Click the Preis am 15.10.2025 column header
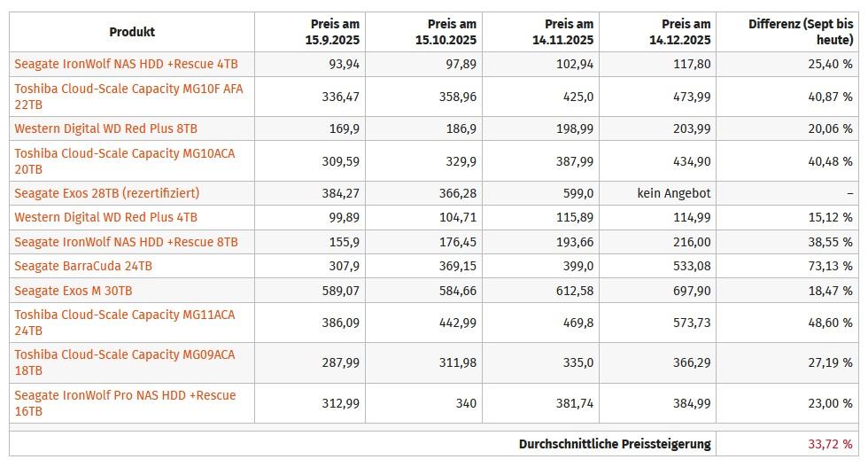This screenshot has height=467, width=868. point(451,32)
